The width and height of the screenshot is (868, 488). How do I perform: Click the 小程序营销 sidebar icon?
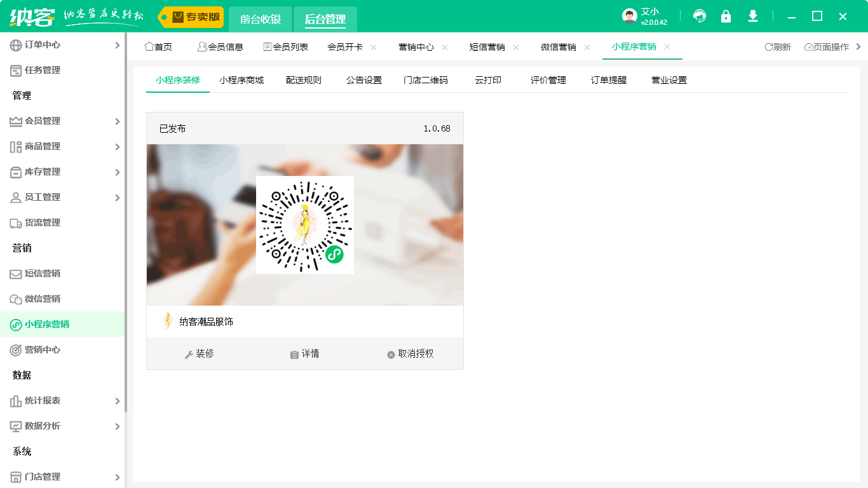click(16, 325)
